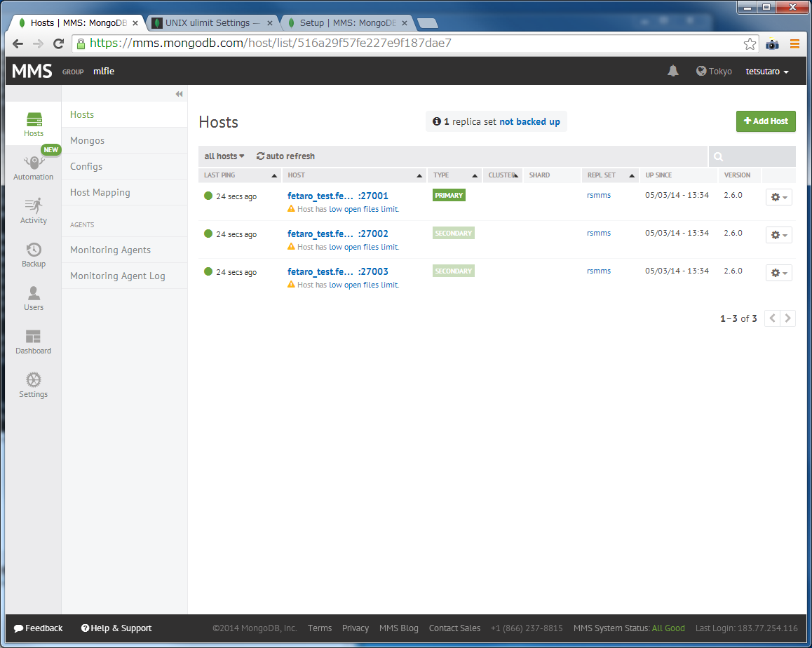This screenshot has width=812, height=648.
Task: Open the notifications bell icon
Action: click(672, 71)
